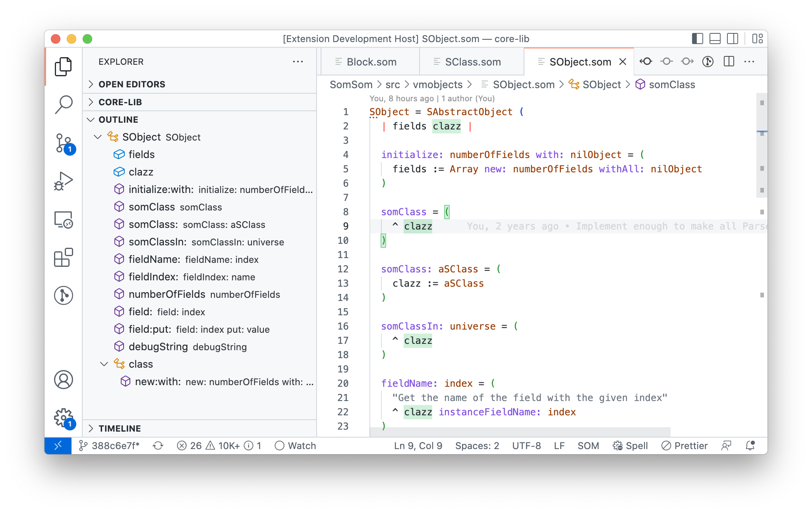Image resolution: width=812 pixels, height=513 pixels.
Task: Open Remote Explorer view
Action: point(63,220)
